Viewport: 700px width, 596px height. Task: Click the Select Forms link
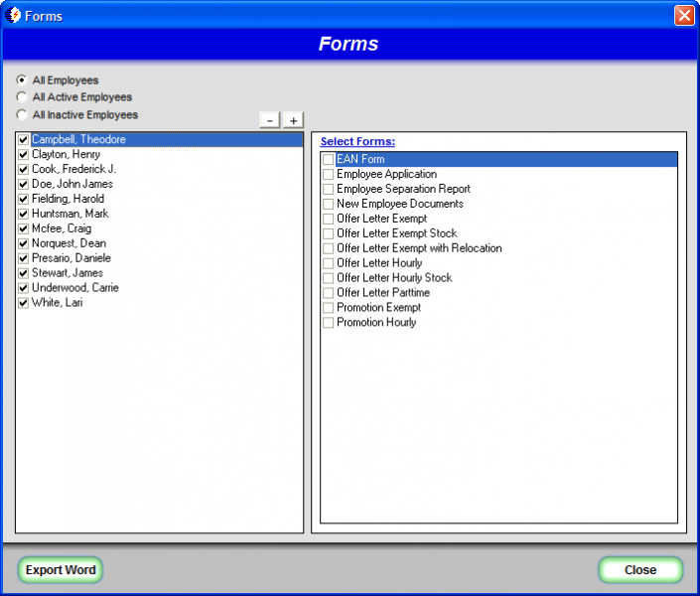coord(357,142)
